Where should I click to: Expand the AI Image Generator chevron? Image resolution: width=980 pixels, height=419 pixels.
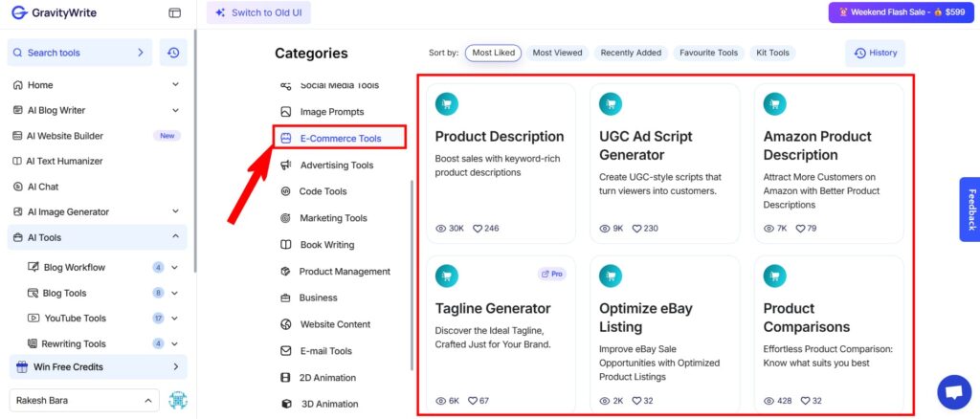pos(176,211)
